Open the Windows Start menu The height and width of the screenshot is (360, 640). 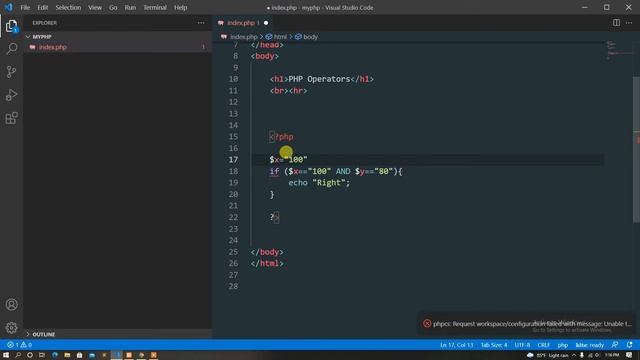[x=6, y=355]
